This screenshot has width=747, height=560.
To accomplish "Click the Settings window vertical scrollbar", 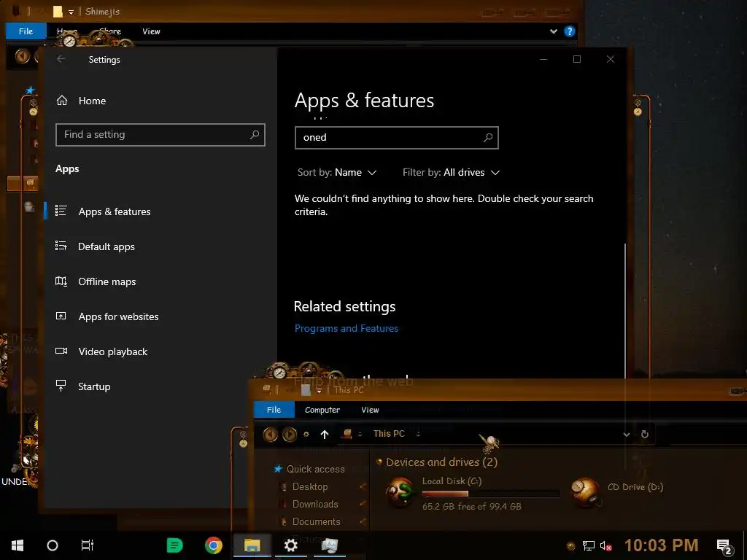I will [x=625, y=311].
